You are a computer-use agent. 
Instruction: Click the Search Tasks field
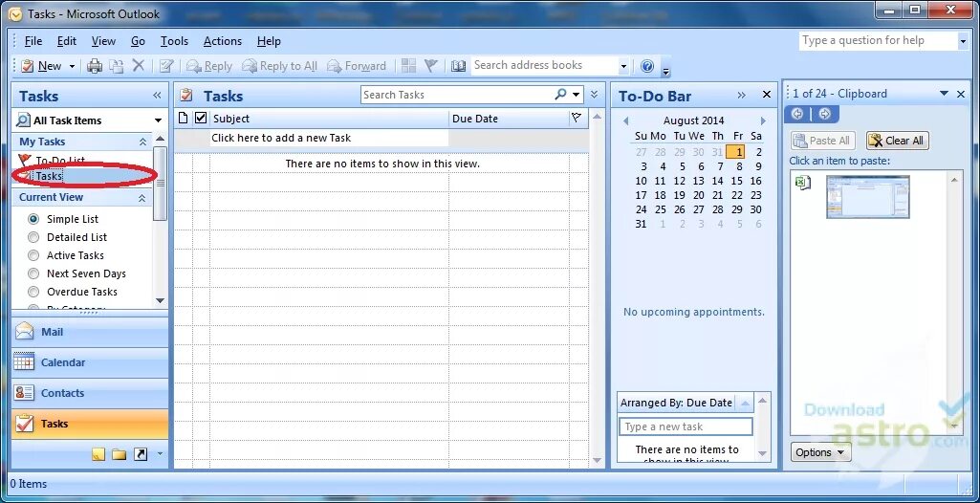456,95
